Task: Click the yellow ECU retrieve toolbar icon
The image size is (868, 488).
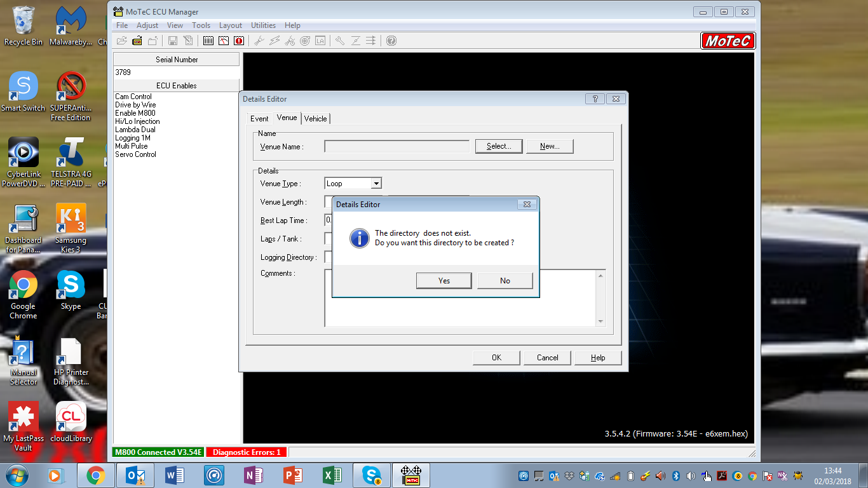Action: tap(137, 41)
